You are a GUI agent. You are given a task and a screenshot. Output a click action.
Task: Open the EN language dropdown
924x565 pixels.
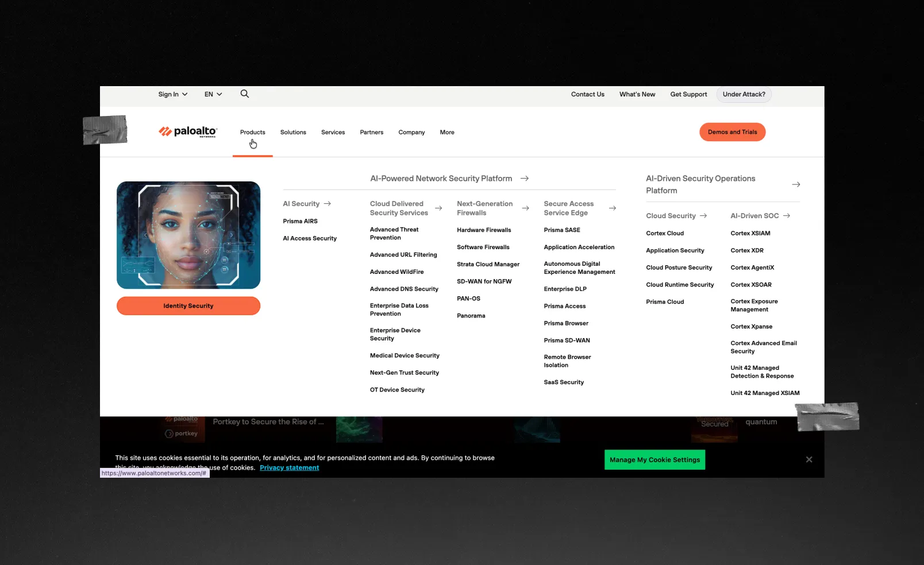click(x=213, y=94)
